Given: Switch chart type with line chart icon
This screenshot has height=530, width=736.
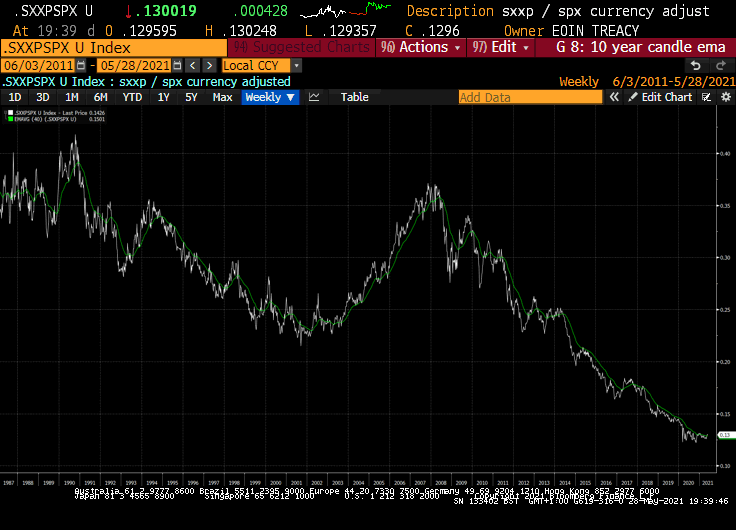Looking at the screenshot, I should [314, 97].
